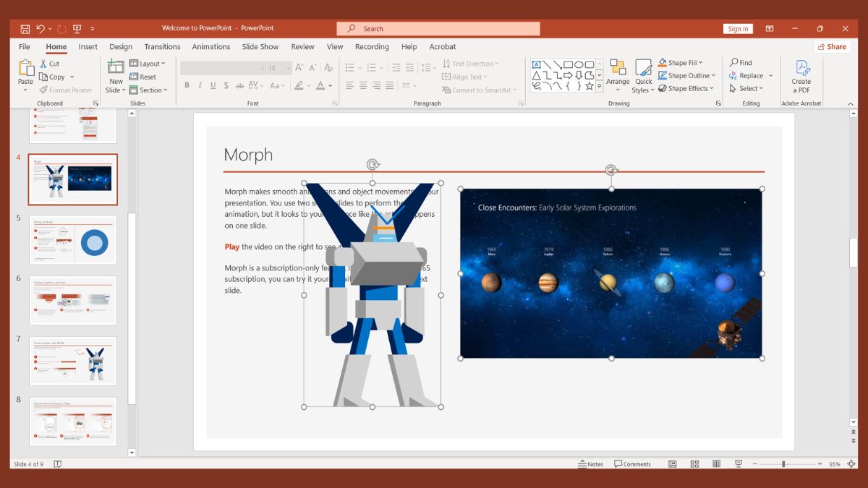The image size is (868, 488).
Task: Click the Quick Styles icon
Action: 643,75
